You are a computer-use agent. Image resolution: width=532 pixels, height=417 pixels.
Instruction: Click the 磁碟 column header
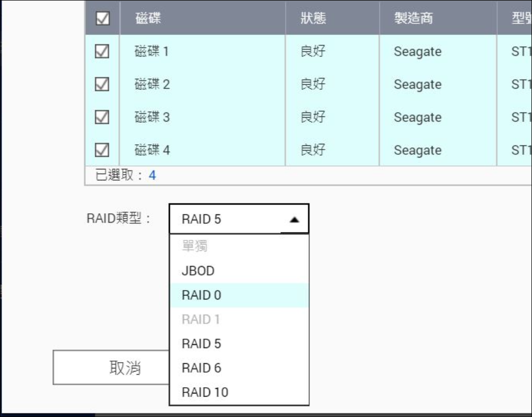coord(148,18)
